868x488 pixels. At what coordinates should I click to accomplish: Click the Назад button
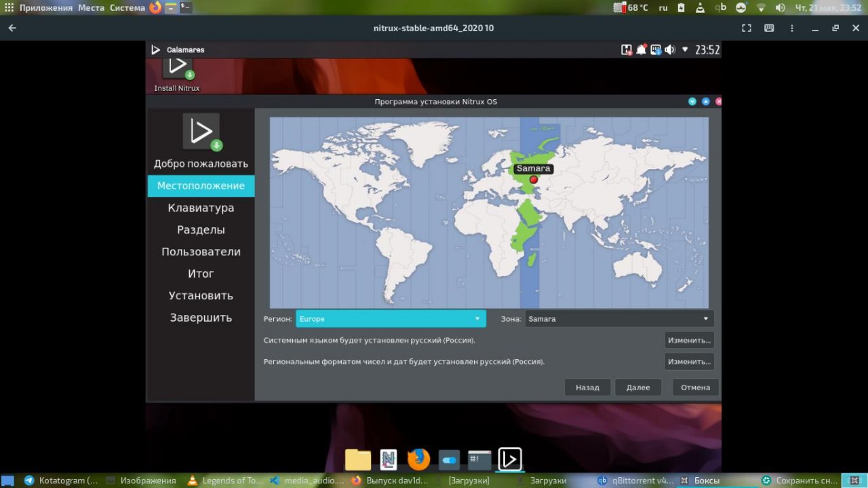[587, 388]
